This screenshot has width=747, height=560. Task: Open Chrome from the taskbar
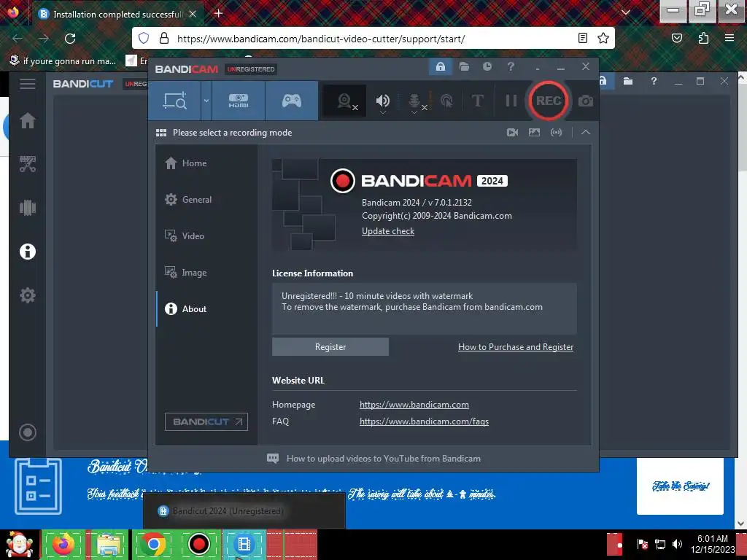click(x=153, y=544)
